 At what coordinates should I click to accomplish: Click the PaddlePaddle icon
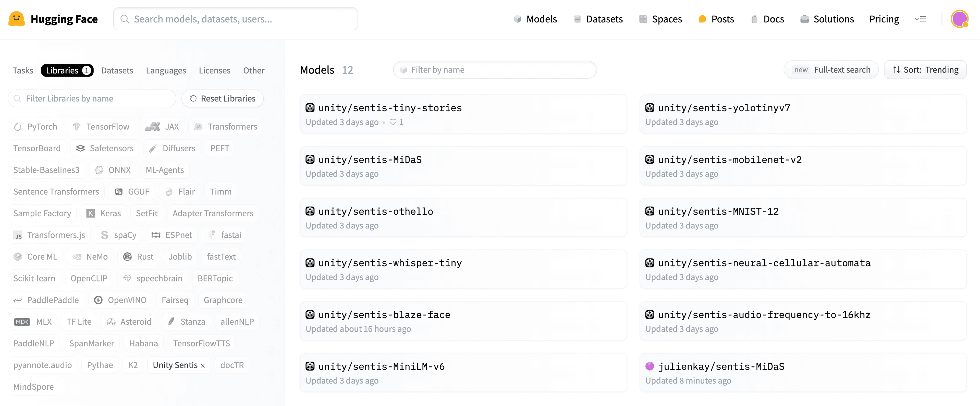coord(18,300)
